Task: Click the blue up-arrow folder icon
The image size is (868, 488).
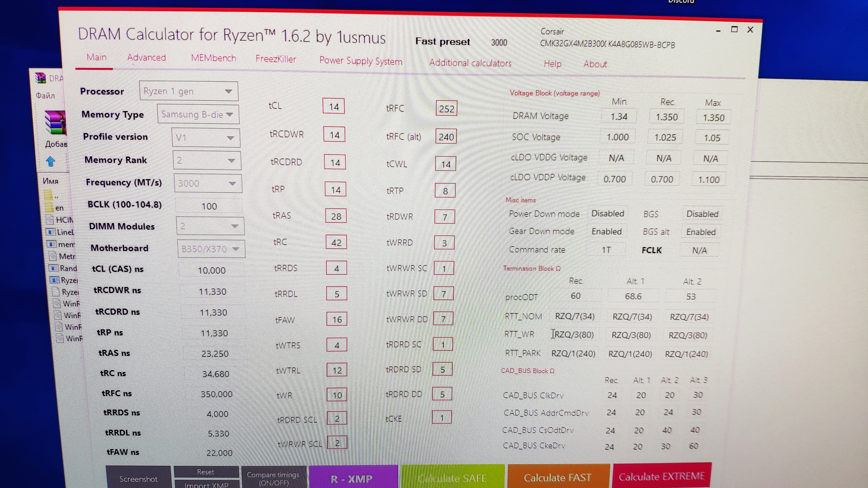Action: click(51, 162)
